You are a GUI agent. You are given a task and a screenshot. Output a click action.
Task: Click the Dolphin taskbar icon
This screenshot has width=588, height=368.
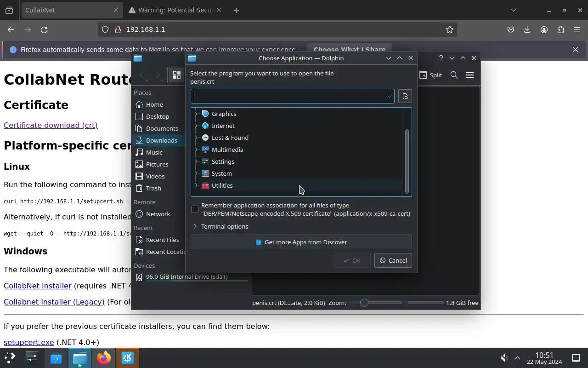tap(80, 357)
